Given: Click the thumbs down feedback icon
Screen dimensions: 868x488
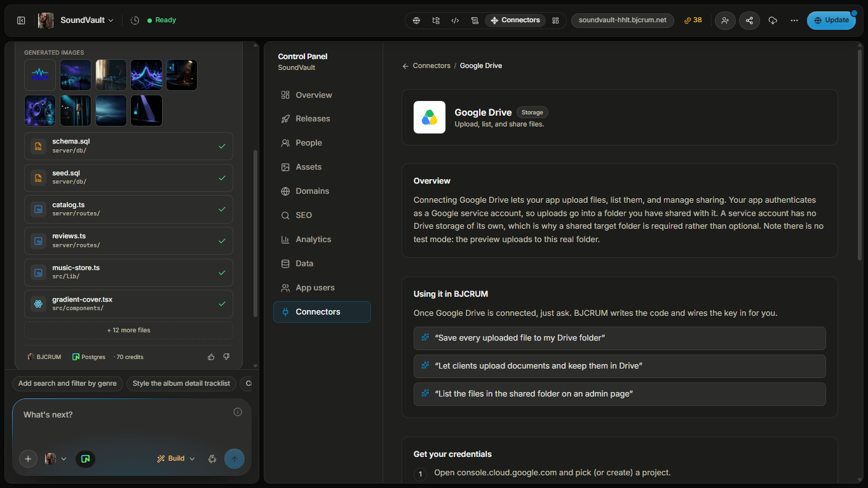Looking at the screenshot, I should (x=226, y=357).
